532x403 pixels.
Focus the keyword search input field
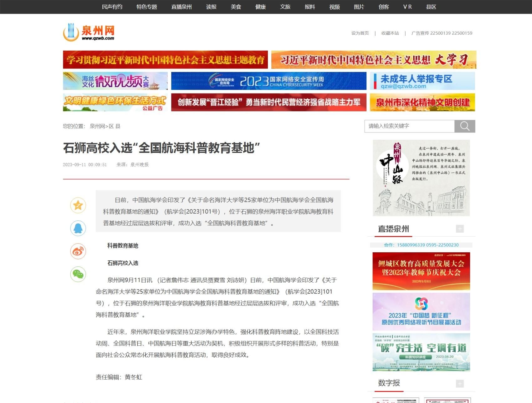[x=409, y=126]
